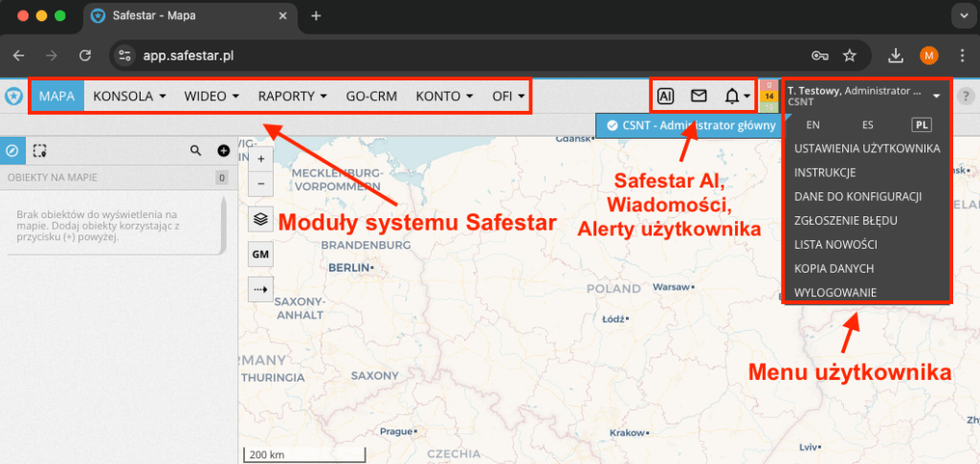This screenshot has height=464, width=980.
Task: Expand the RAPORTY menu
Action: point(293,97)
